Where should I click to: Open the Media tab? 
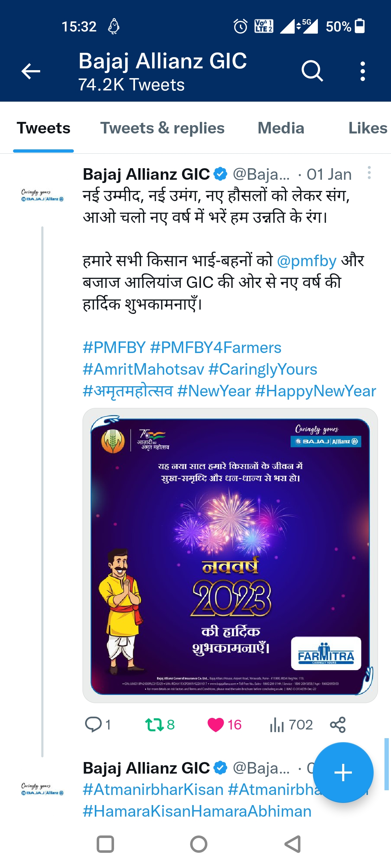tap(281, 128)
